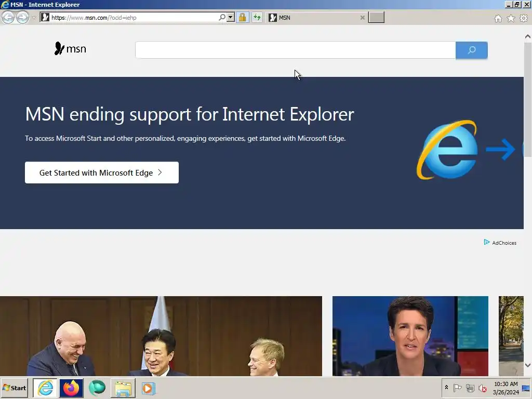Close the MSN tab
Viewport: 532px width, 399px height.
point(362,18)
